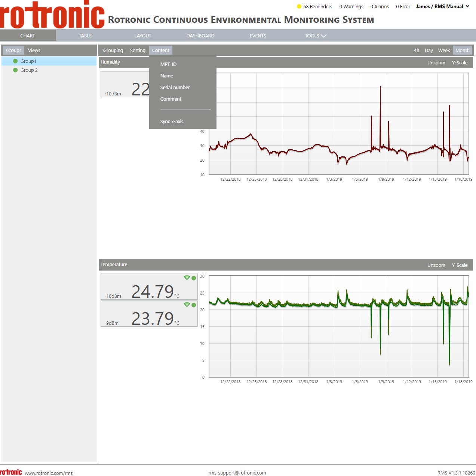Screen dimensions: 476x476
Task: Click rms-support@rotronic.com email link
Action: click(x=237, y=473)
